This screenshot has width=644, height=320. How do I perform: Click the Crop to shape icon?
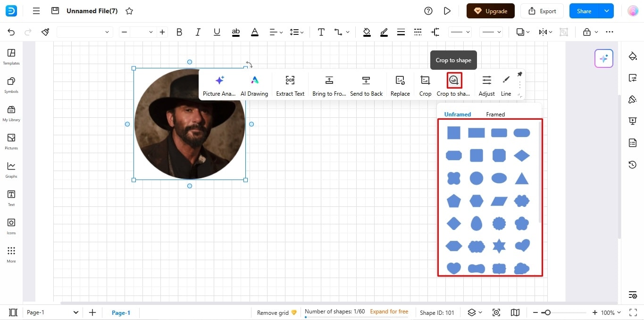[454, 80]
